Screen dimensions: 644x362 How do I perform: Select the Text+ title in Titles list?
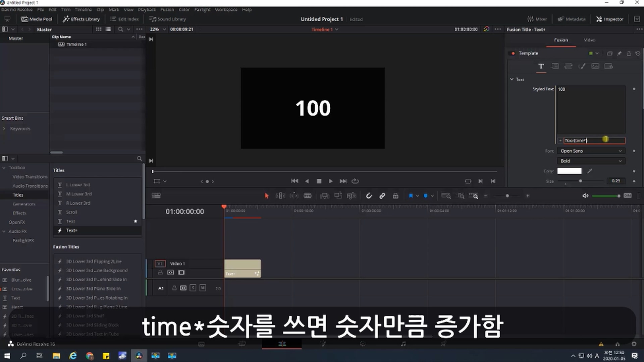[x=72, y=230]
